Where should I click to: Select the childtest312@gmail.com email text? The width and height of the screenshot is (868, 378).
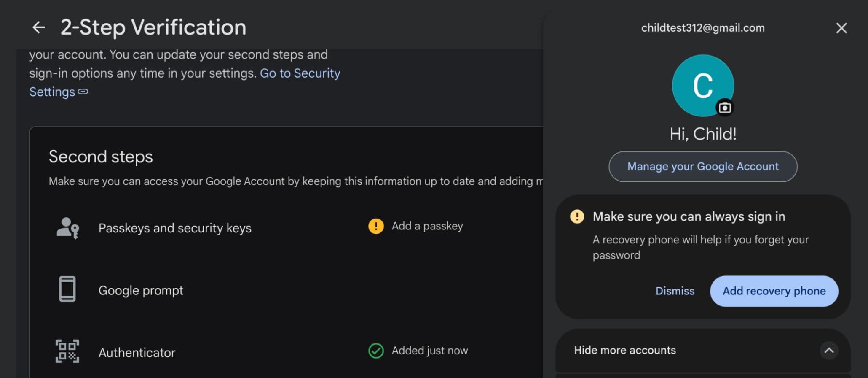(x=703, y=28)
